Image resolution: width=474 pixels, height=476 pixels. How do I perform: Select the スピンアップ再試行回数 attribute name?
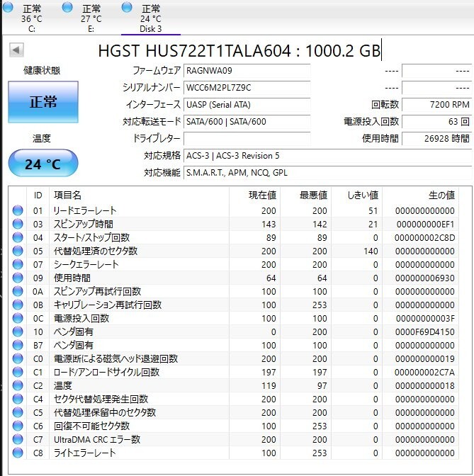pyautogui.click(x=97, y=291)
